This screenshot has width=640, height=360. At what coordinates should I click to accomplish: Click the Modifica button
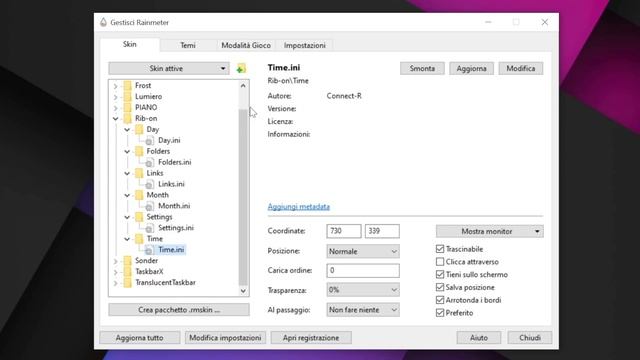pos(521,69)
